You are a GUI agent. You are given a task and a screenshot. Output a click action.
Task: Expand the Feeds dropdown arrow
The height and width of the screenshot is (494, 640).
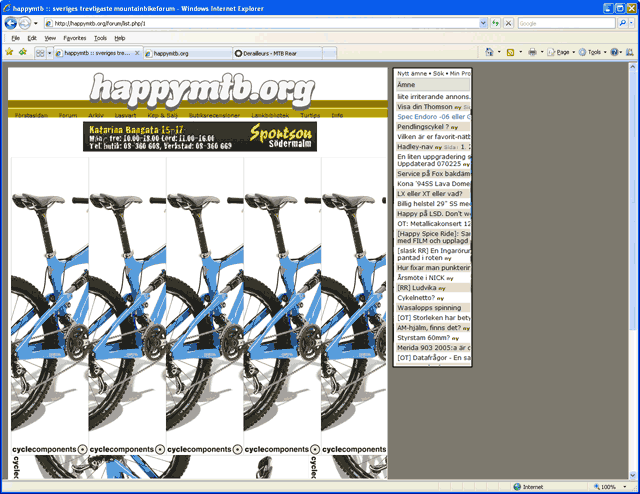point(520,52)
